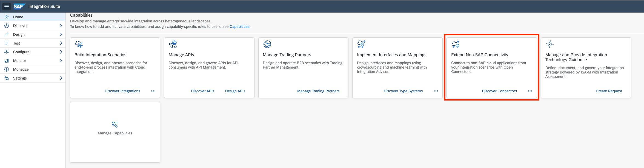
Task: Click the Discover Integrations link
Action: [x=122, y=91]
